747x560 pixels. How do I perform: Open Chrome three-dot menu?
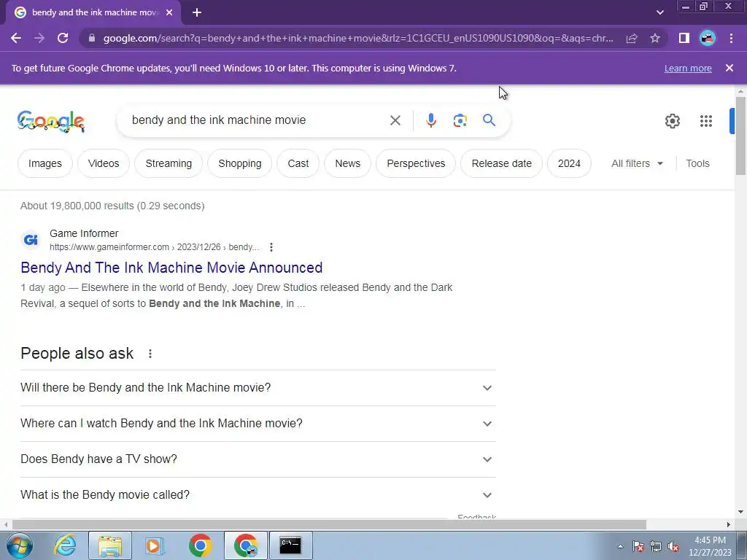pyautogui.click(x=731, y=38)
